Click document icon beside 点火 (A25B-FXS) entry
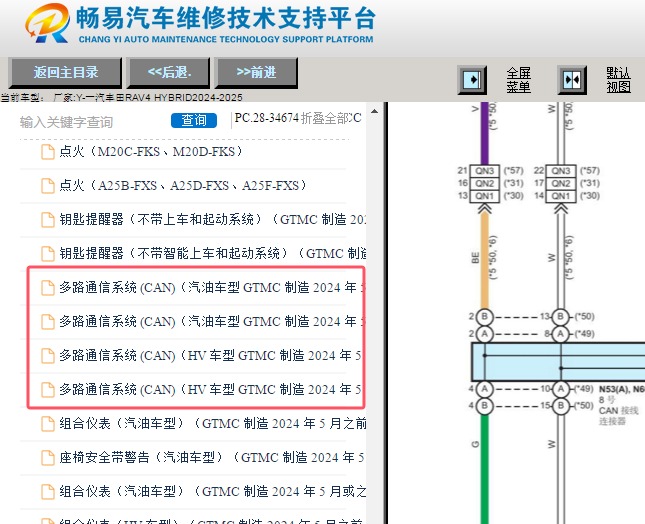The image size is (645, 524). [x=48, y=186]
